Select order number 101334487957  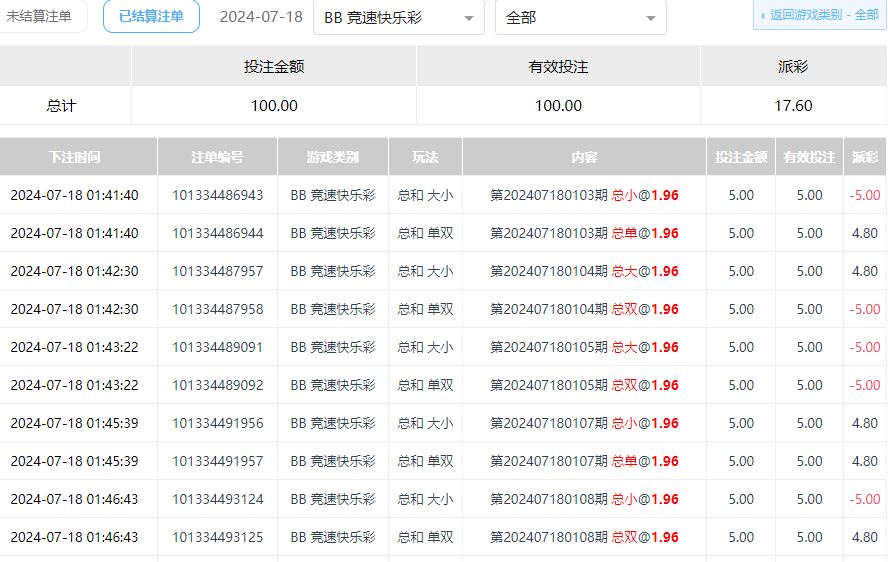pos(217,271)
